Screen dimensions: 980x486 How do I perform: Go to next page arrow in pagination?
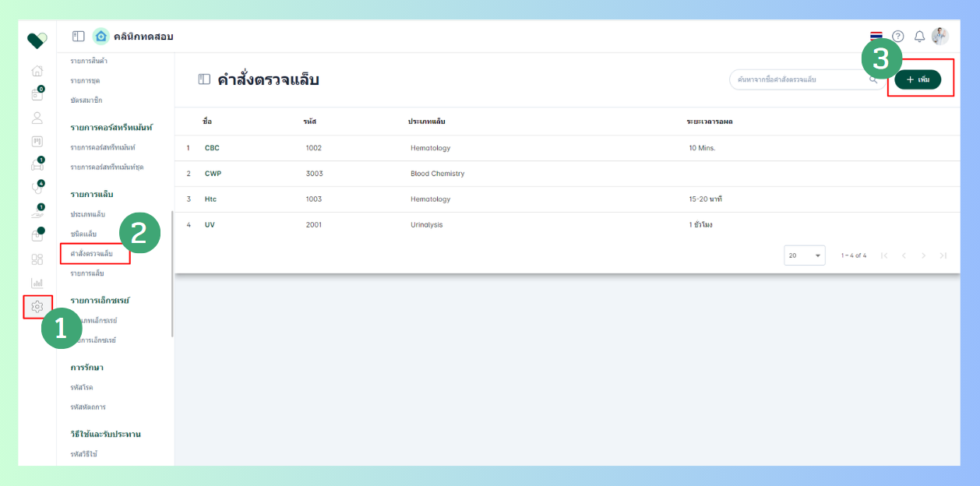click(923, 255)
